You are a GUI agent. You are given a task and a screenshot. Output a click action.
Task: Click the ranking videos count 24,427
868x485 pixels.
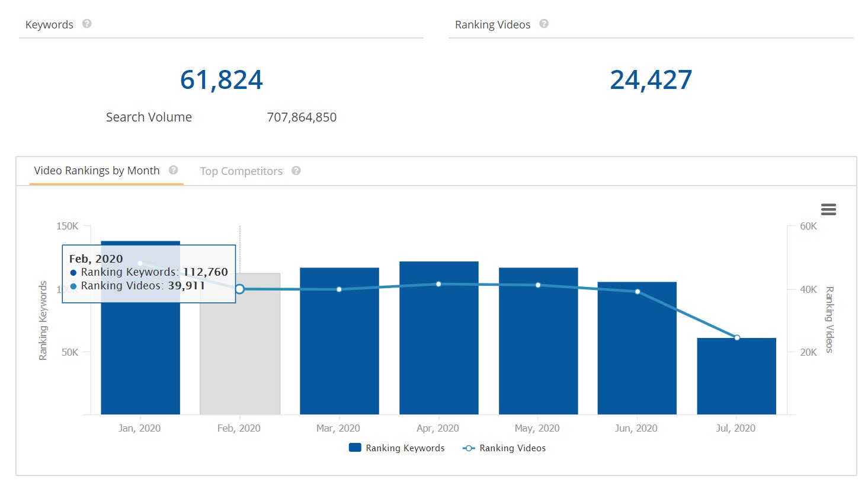[651, 79]
